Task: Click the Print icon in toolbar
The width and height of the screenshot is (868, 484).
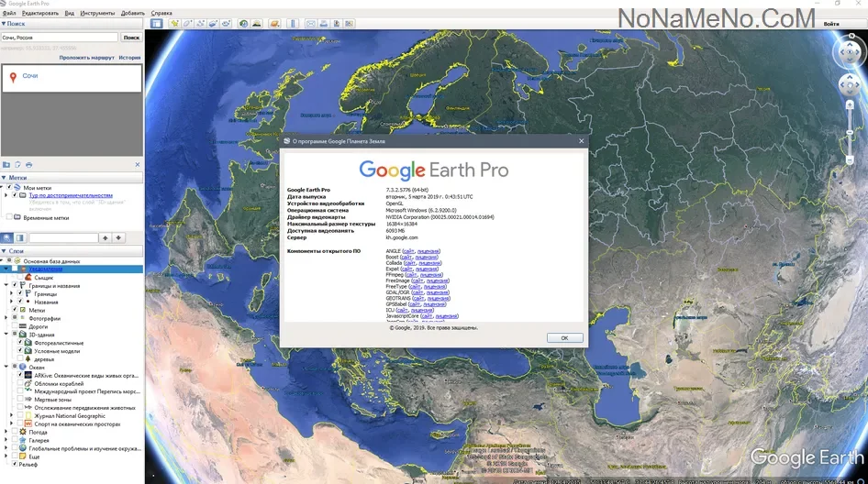Action: point(324,23)
